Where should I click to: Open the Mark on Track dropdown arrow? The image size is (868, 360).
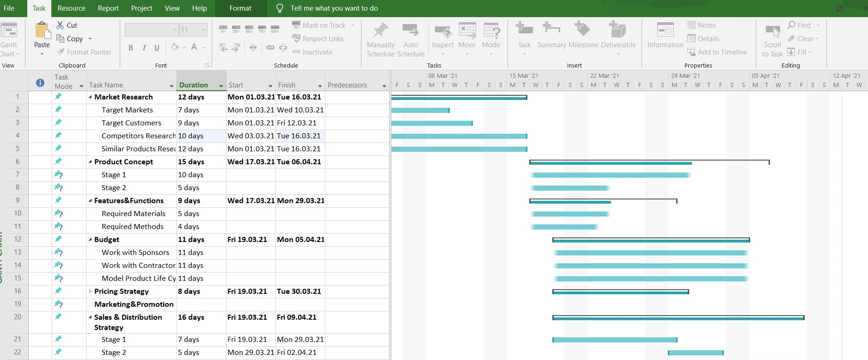click(353, 25)
